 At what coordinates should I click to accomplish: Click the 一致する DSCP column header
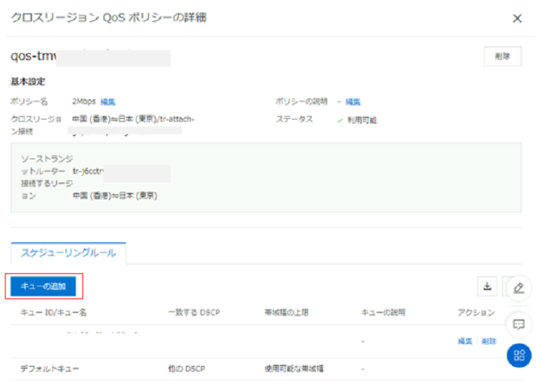tap(194, 312)
